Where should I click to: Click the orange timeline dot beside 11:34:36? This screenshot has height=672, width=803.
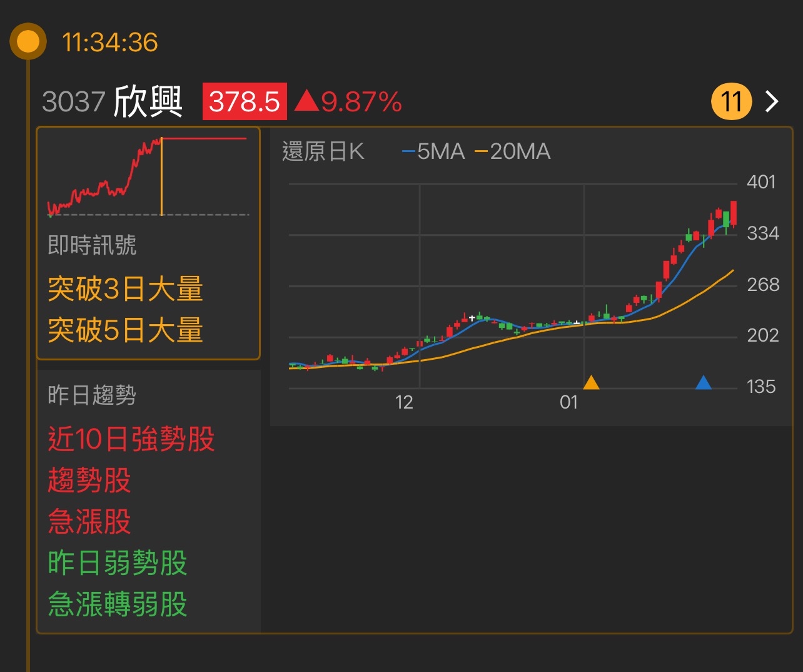28,41
